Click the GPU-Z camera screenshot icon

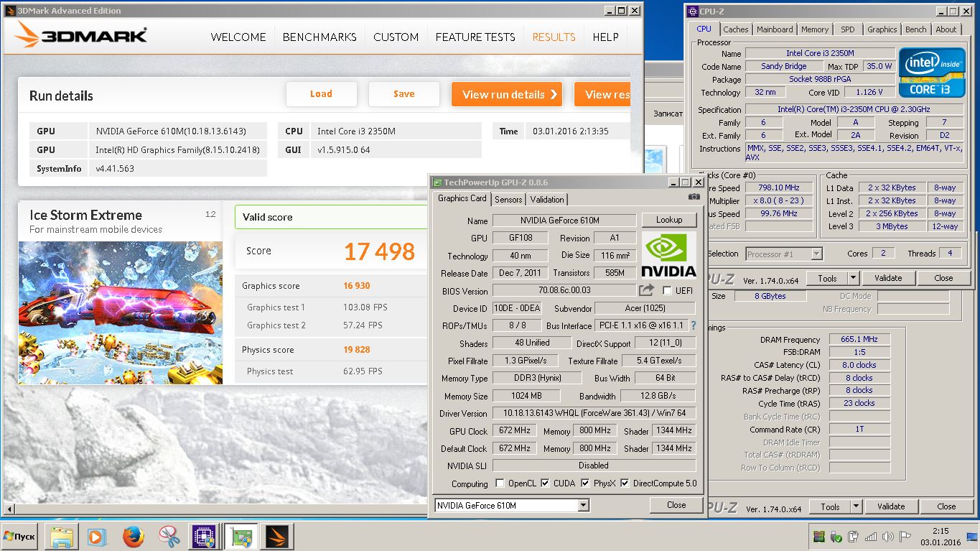click(694, 196)
